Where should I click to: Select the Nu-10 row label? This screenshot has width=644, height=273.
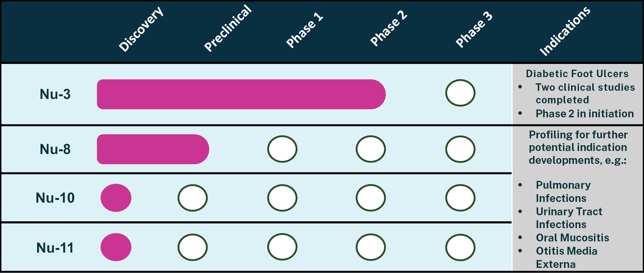tap(55, 198)
